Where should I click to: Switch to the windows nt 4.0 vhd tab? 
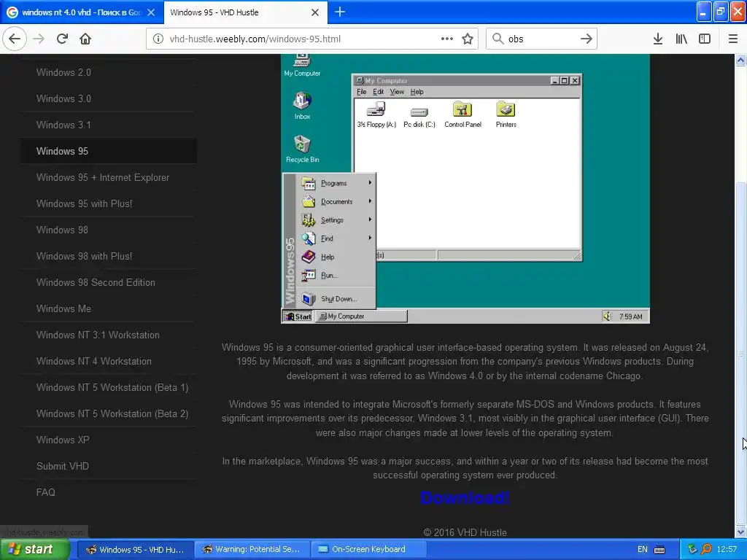82,12
